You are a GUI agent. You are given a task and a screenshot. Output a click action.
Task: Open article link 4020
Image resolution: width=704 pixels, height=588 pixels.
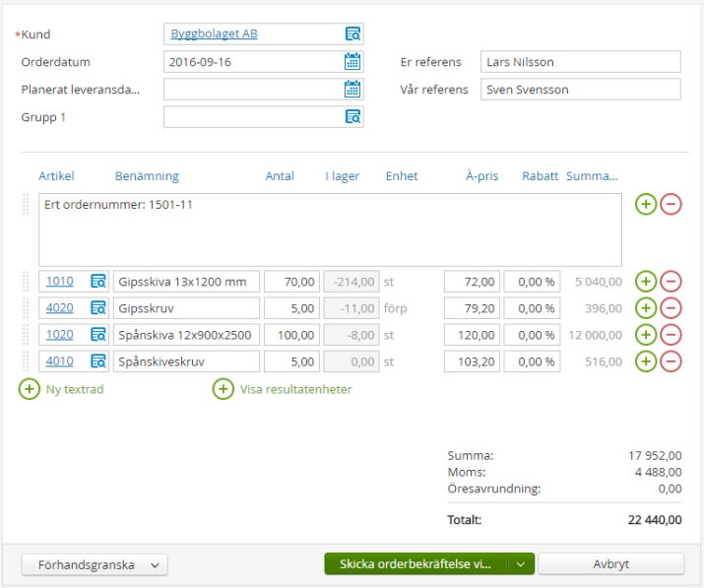(x=59, y=308)
